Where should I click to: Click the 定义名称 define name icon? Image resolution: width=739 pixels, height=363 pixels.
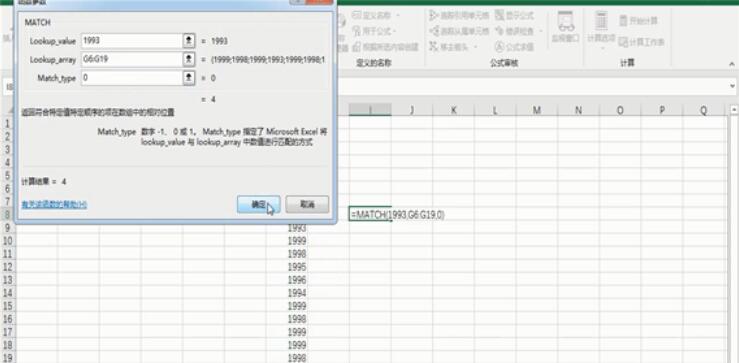point(357,16)
